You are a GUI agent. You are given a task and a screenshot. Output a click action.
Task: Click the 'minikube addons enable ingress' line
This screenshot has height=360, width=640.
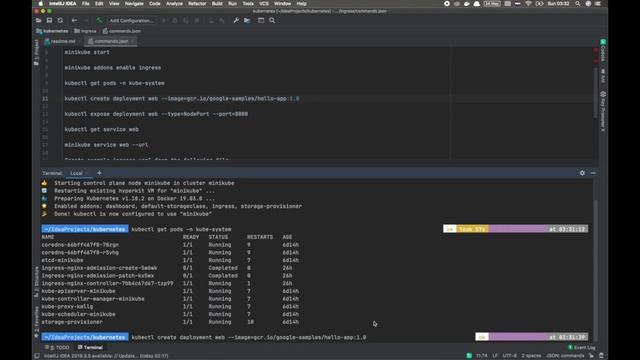pos(113,68)
